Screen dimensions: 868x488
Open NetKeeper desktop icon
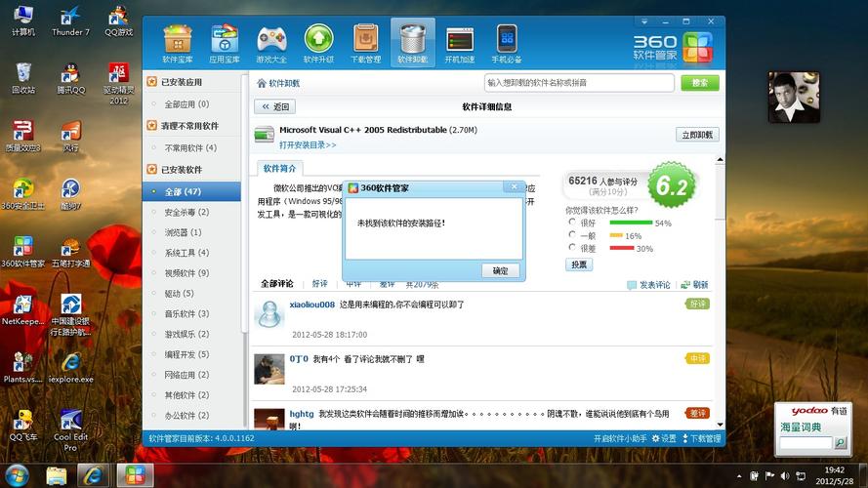[x=23, y=309]
